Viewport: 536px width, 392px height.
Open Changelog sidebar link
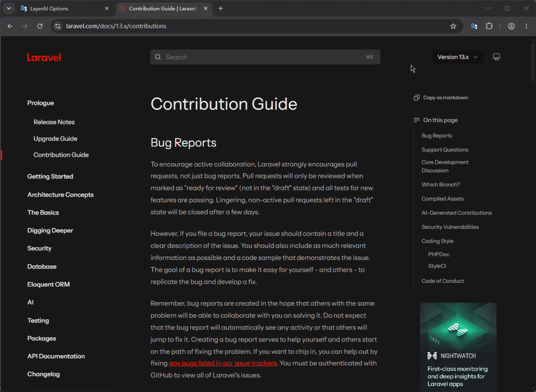pyautogui.click(x=43, y=374)
